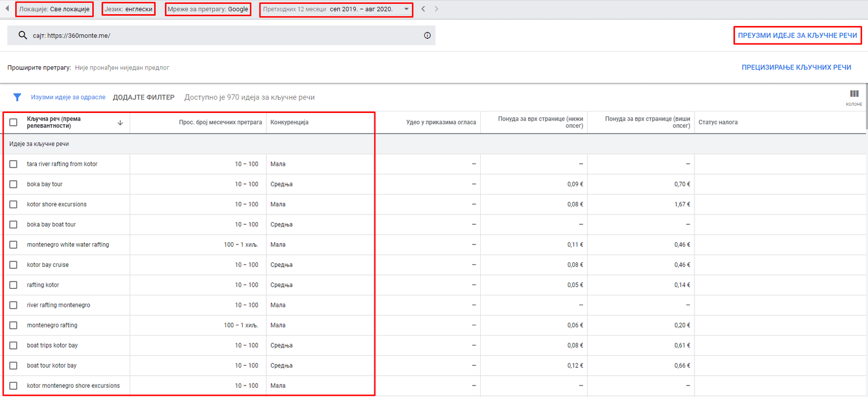Toggle the select-all header checkbox
Screen dimensions: 868x397
[x=14, y=123]
